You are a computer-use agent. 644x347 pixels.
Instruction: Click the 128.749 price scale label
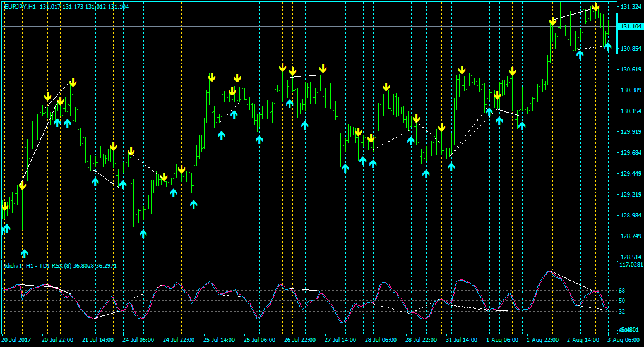pos(631,236)
